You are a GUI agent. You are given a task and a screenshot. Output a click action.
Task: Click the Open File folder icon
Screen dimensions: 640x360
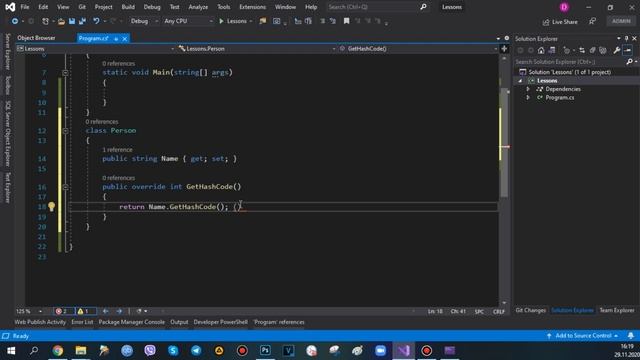pyautogui.click(x=61, y=21)
